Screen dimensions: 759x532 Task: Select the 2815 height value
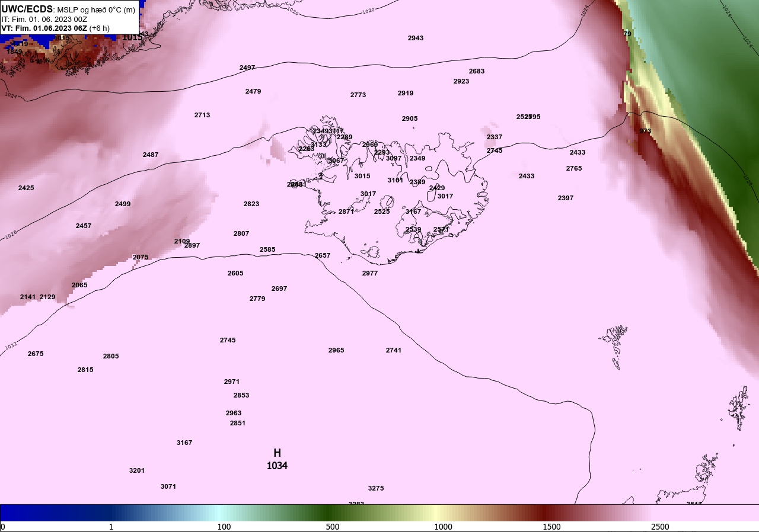coord(85,370)
